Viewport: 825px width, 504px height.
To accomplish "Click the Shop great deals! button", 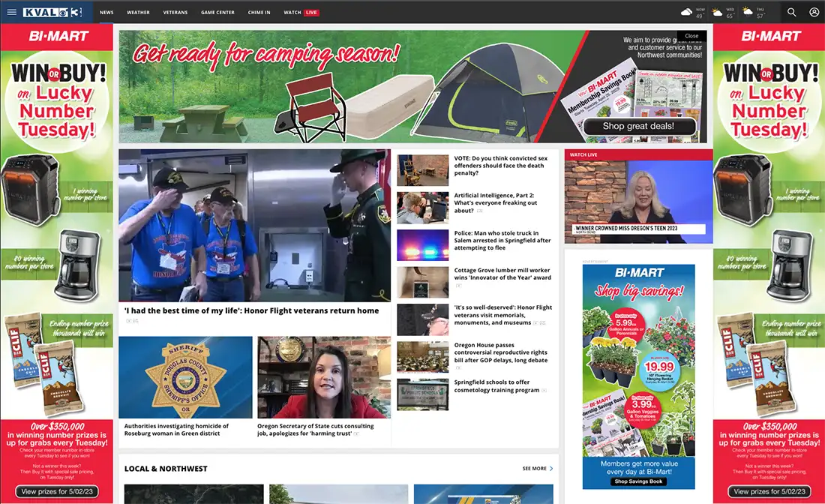I will (638, 126).
